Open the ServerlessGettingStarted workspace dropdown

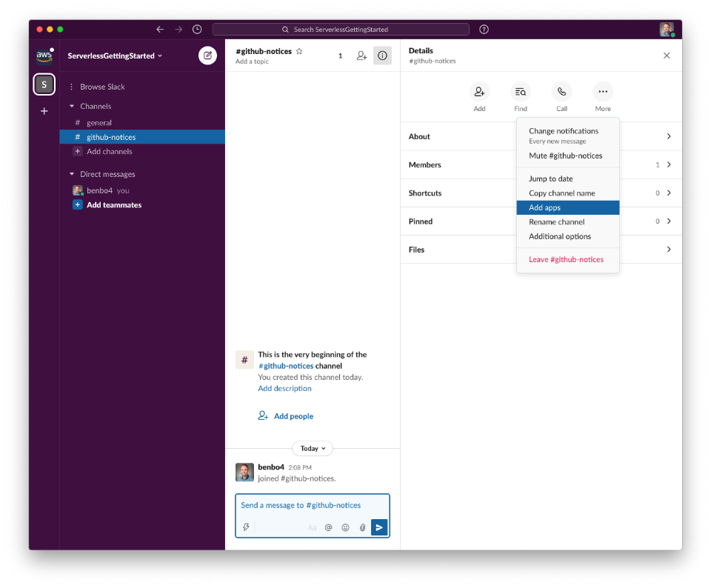coord(115,56)
